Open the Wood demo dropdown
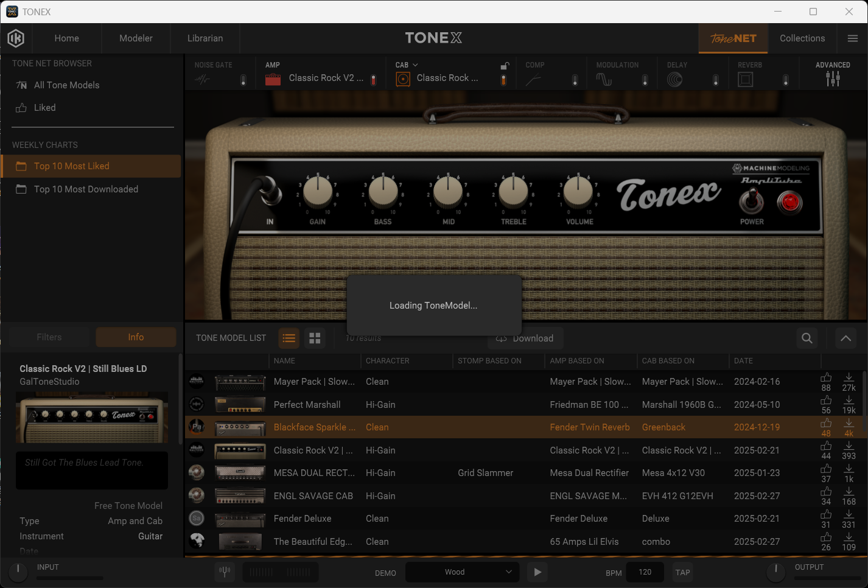Viewport: 868px width, 588px height. pyautogui.click(x=463, y=572)
